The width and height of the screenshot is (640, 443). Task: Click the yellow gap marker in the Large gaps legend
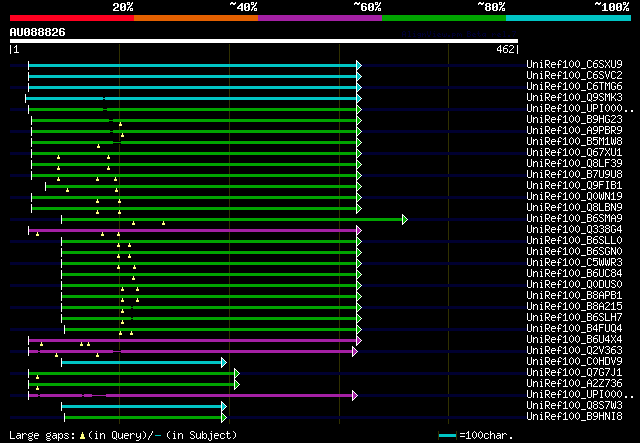pyautogui.click(x=82, y=436)
